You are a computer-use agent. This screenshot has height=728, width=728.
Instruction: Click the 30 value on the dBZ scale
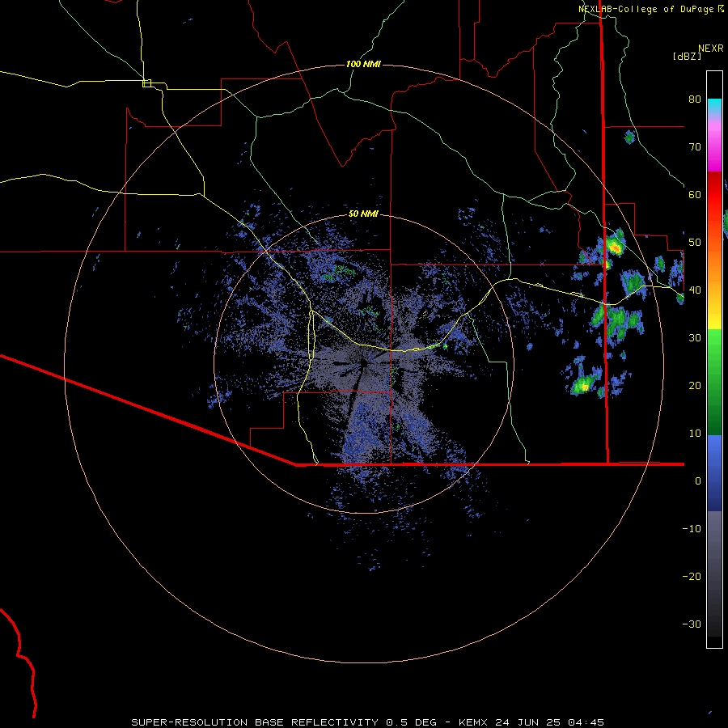pos(695,337)
